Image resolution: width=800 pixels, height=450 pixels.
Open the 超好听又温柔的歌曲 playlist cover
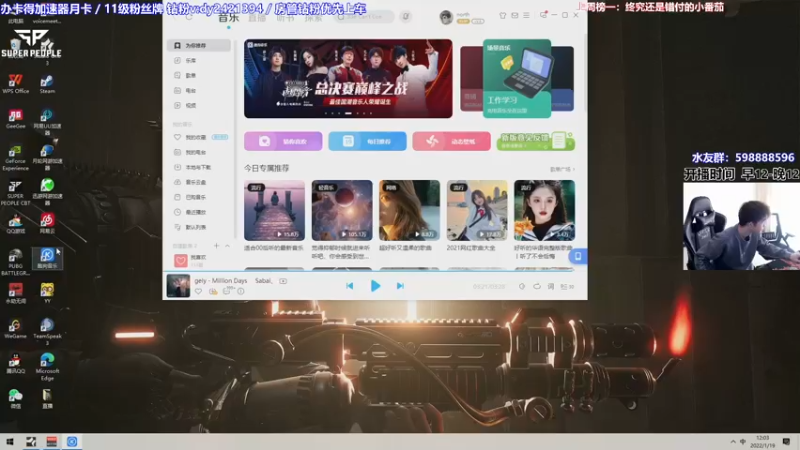coord(409,210)
